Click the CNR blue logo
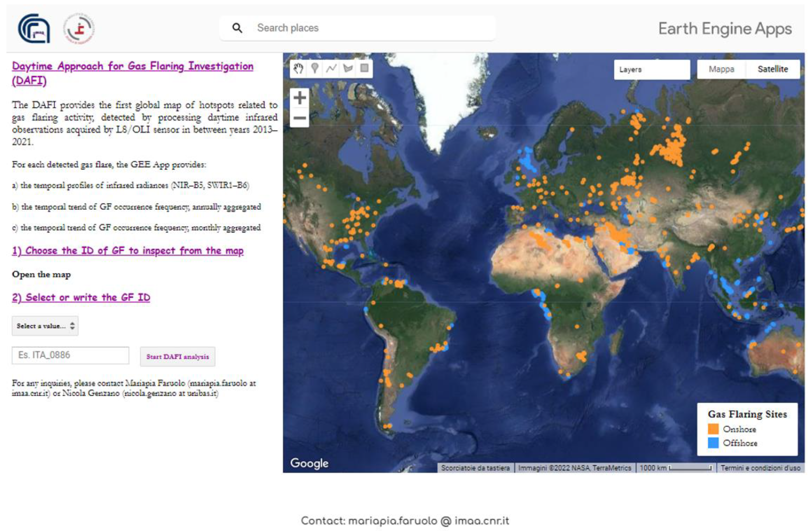812x531 pixels. (34, 28)
